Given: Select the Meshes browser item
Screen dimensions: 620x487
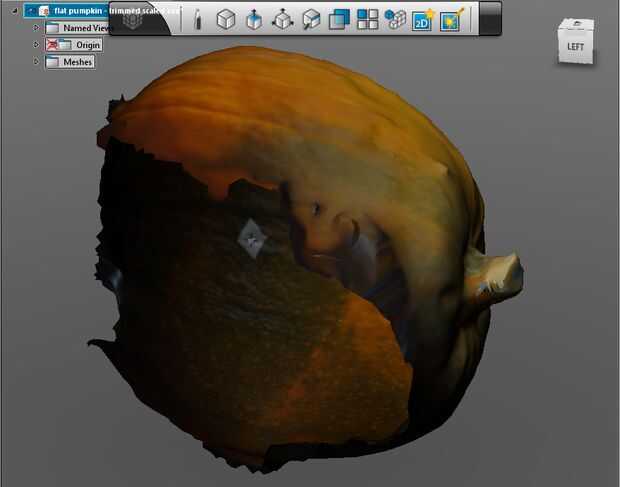Looking at the screenshot, I should [70, 62].
